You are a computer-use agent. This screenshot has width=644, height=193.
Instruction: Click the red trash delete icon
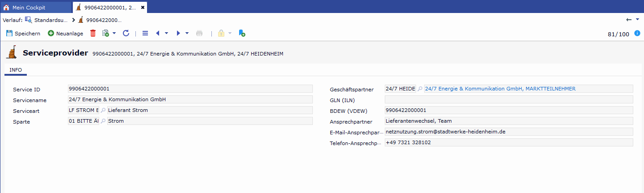93,33
